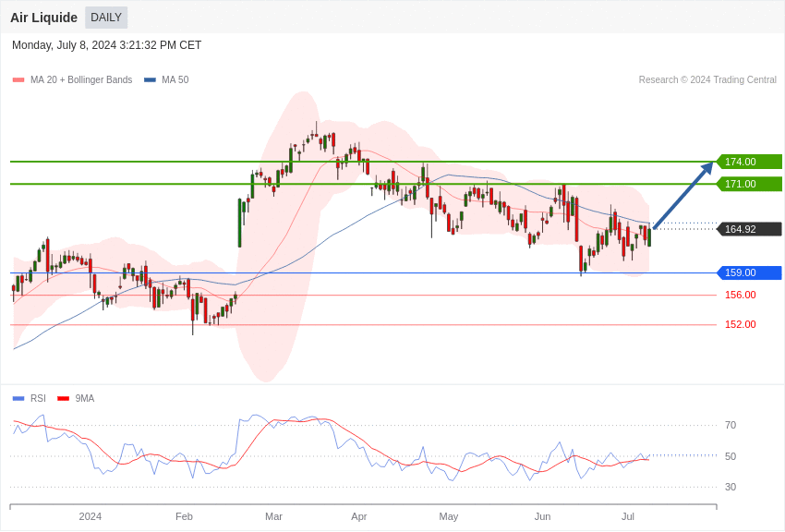
Task: Select Mar on the time axis
Action: click(273, 516)
